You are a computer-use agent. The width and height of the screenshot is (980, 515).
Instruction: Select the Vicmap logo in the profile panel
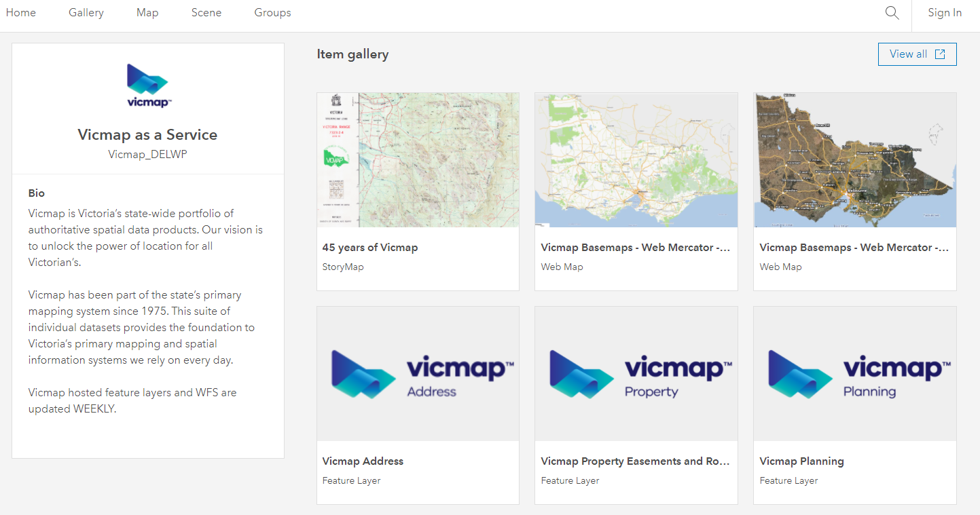(x=147, y=83)
